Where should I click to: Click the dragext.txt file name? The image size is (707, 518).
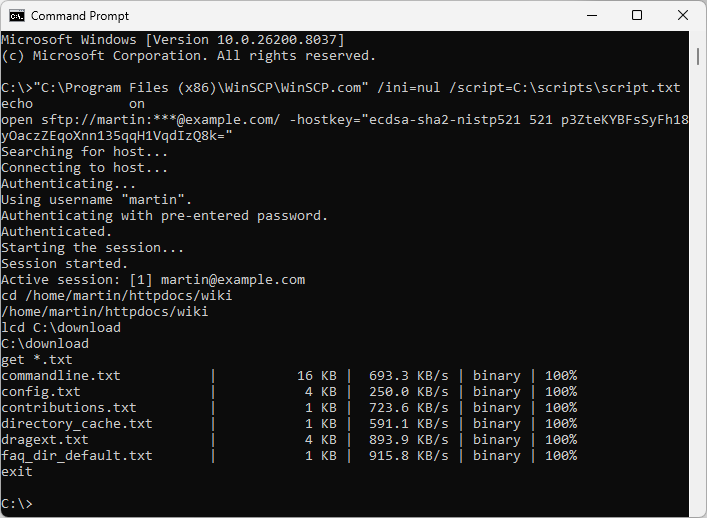(x=45, y=440)
